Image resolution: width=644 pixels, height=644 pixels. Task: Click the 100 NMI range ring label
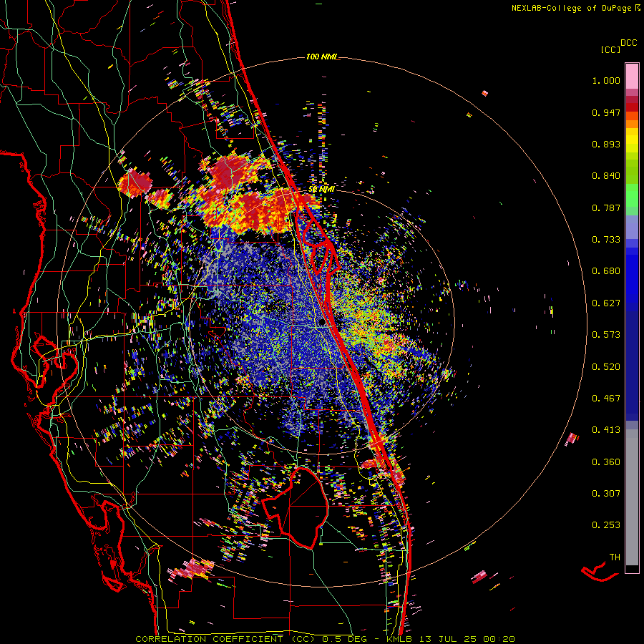coord(321,57)
